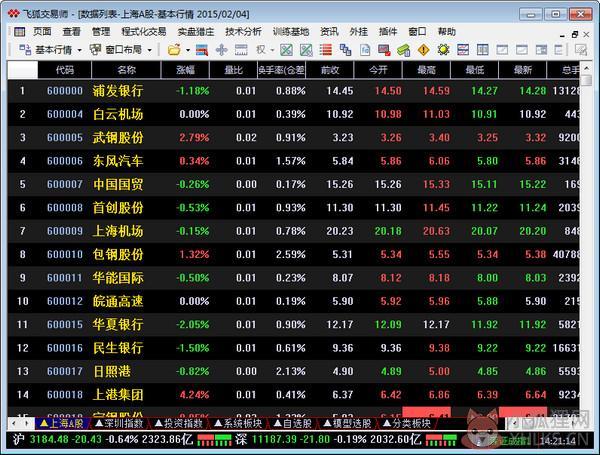Click the table icon left of 页面 menu
Viewport: 600px width, 455px height.
(x=19, y=32)
